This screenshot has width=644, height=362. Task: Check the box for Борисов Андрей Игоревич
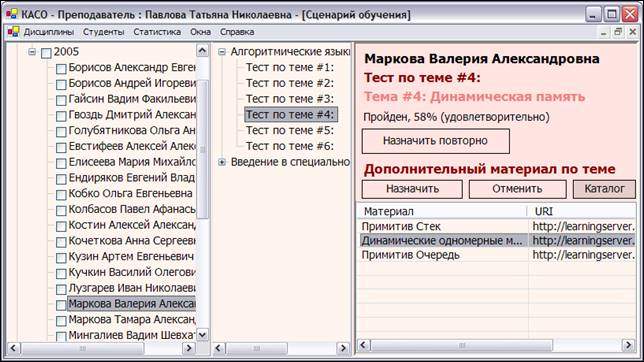[x=61, y=85]
